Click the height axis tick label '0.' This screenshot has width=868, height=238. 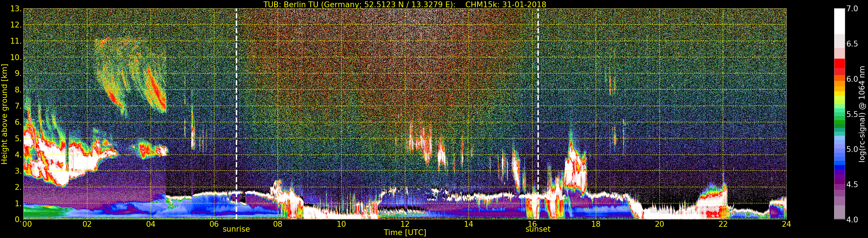tap(18, 219)
